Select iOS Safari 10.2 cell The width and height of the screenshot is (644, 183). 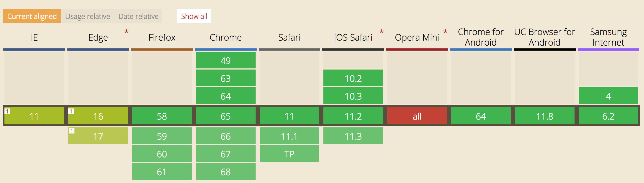pyautogui.click(x=353, y=78)
